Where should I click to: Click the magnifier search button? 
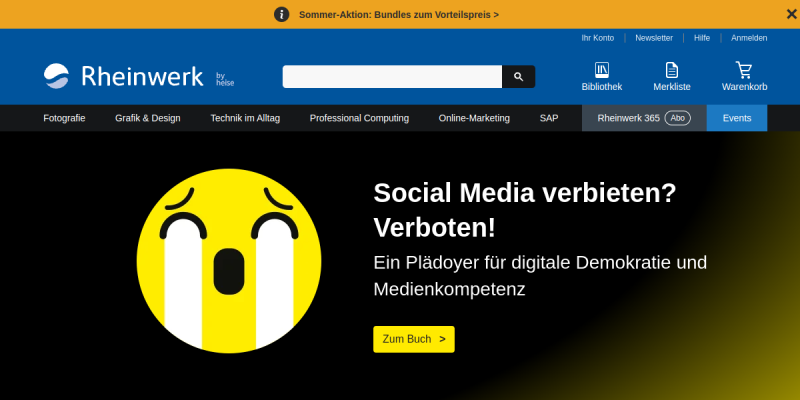pos(518,77)
